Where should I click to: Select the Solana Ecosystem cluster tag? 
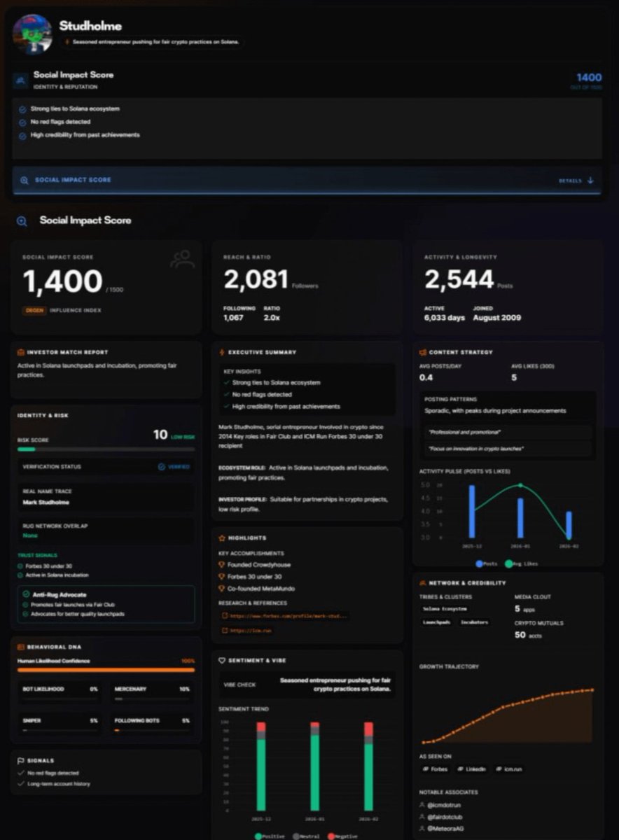coord(445,609)
